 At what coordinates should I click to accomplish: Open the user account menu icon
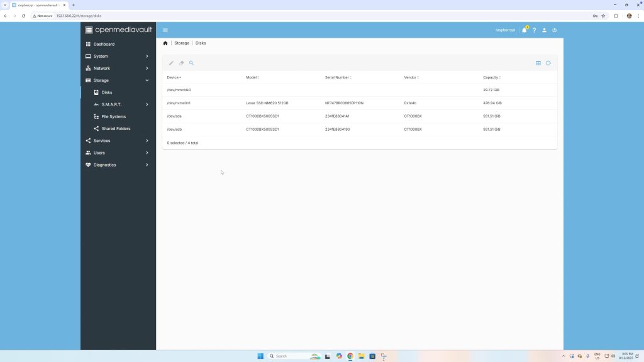(545, 30)
